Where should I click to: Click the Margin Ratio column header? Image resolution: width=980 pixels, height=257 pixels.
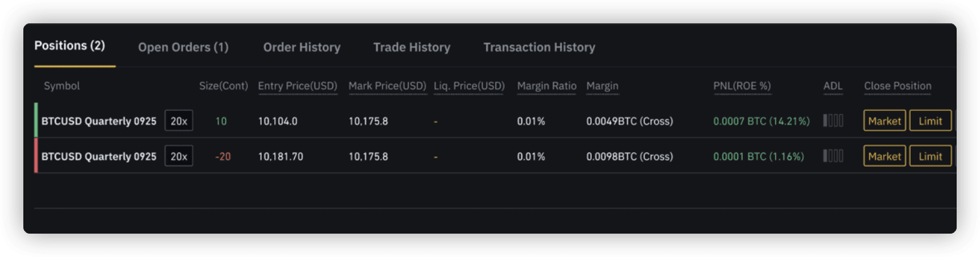click(546, 86)
